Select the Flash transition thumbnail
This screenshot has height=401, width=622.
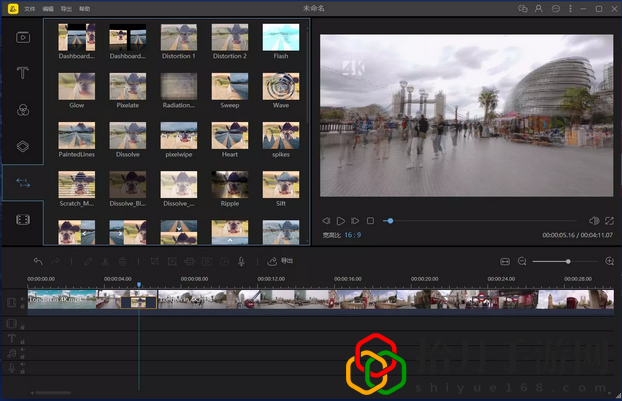[x=281, y=37]
